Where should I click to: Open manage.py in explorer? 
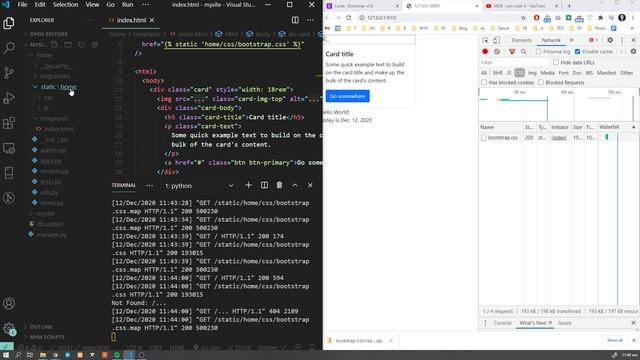(x=51, y=235)
